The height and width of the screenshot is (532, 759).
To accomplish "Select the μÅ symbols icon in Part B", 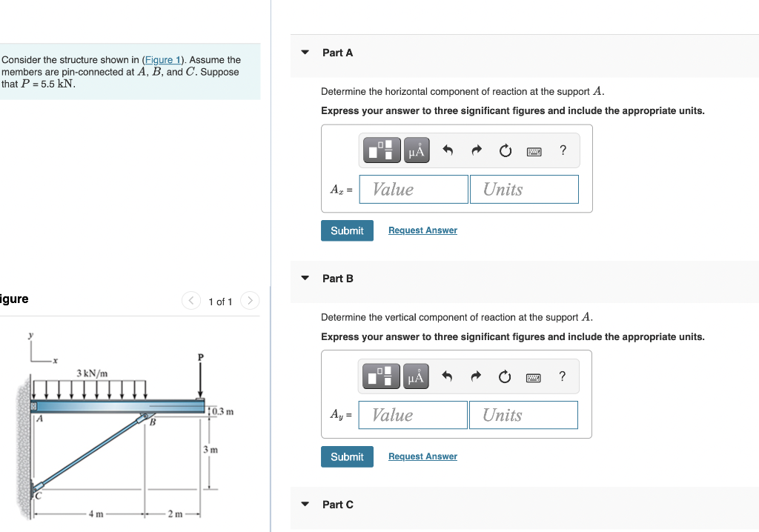I will 416,376.
